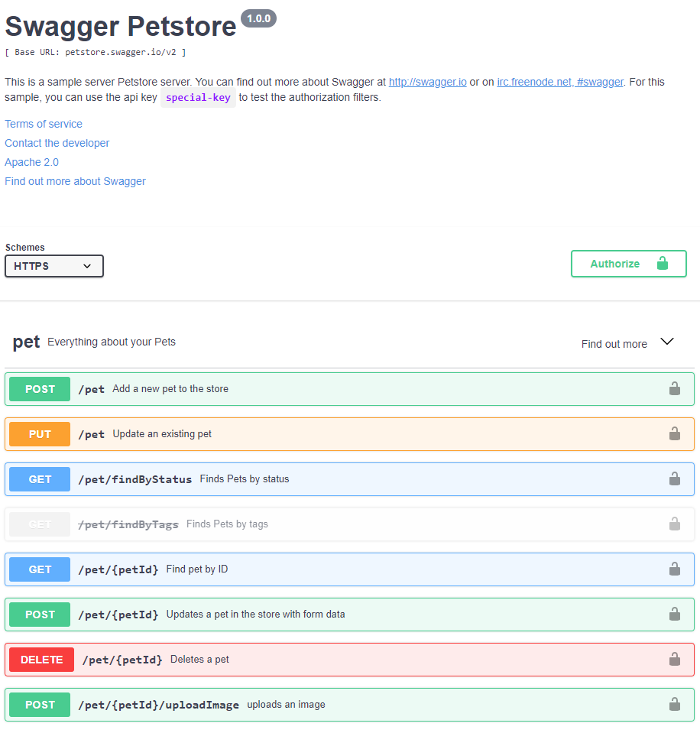The image size is (700, 733).
Task: Click the 'Find pet by ID' summary text
Action: point(197,569)
